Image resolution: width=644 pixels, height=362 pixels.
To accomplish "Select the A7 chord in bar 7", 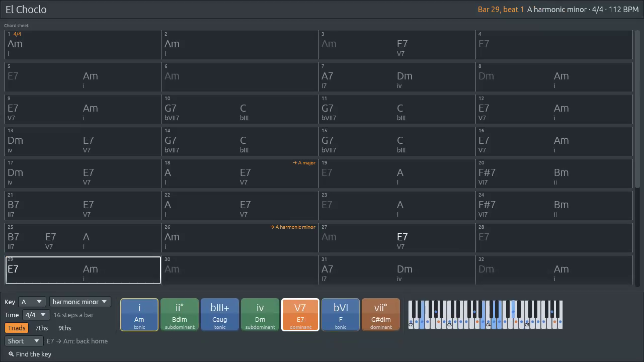I will [328, 76].
